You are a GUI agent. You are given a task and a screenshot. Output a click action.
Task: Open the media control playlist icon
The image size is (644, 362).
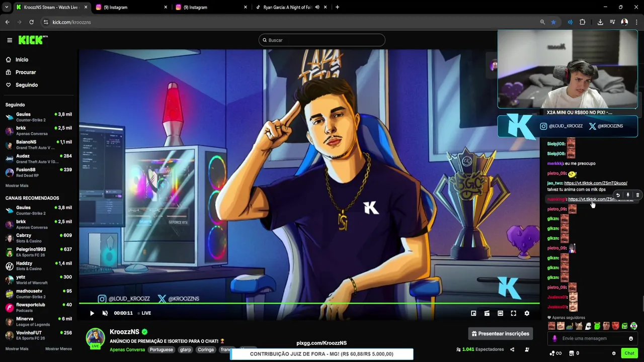612,22
